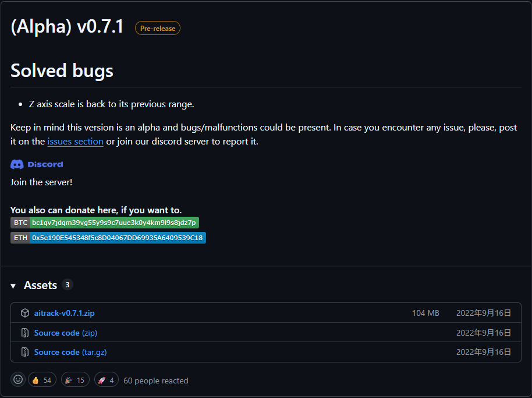Click the tada reaction showing 15
532x398 pixels.
click(75, 379)
